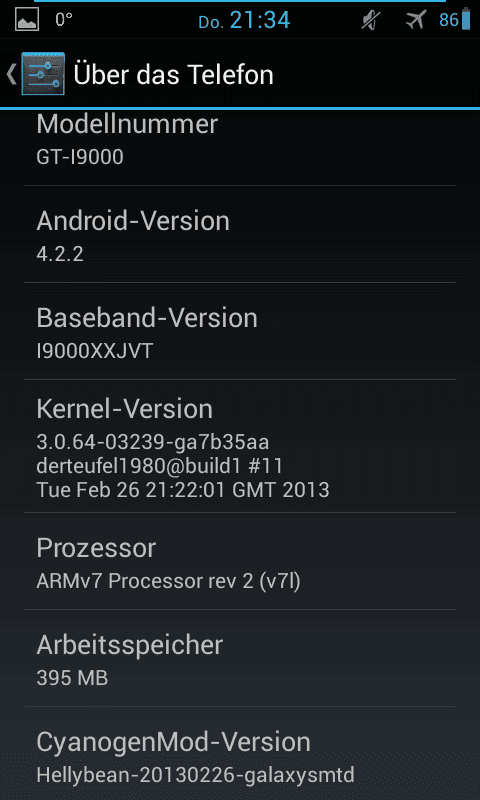This screenshot has width=480, height=800.
Task: Tap the airplane mode icon in status bar
Action: click(x=416, y=20)
